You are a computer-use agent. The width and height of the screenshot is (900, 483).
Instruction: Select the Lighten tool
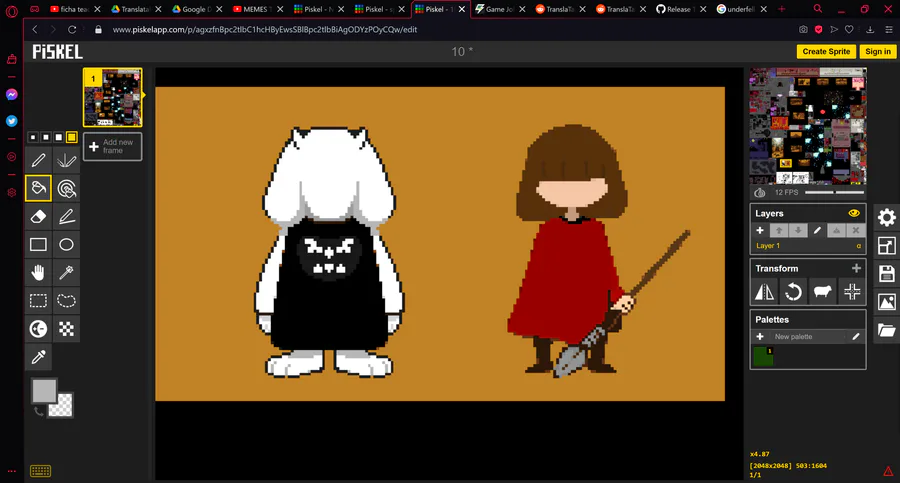tap(38, 329)
